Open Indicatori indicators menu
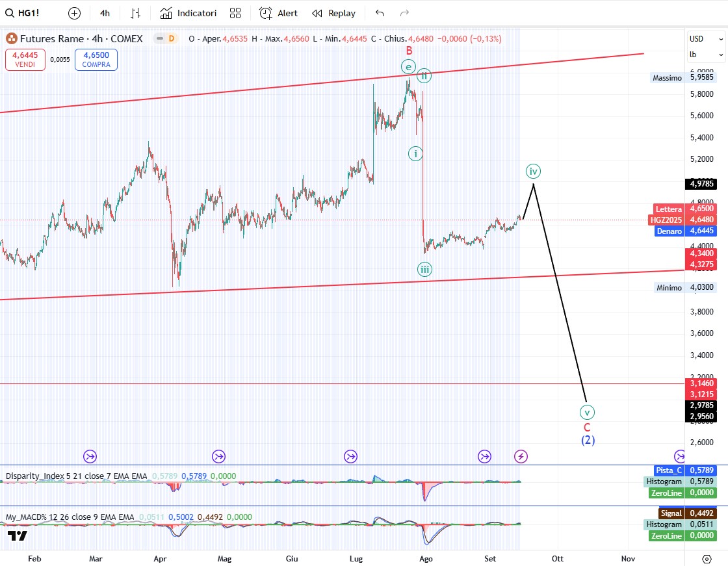Screen dimensions: 728x566 188,14
